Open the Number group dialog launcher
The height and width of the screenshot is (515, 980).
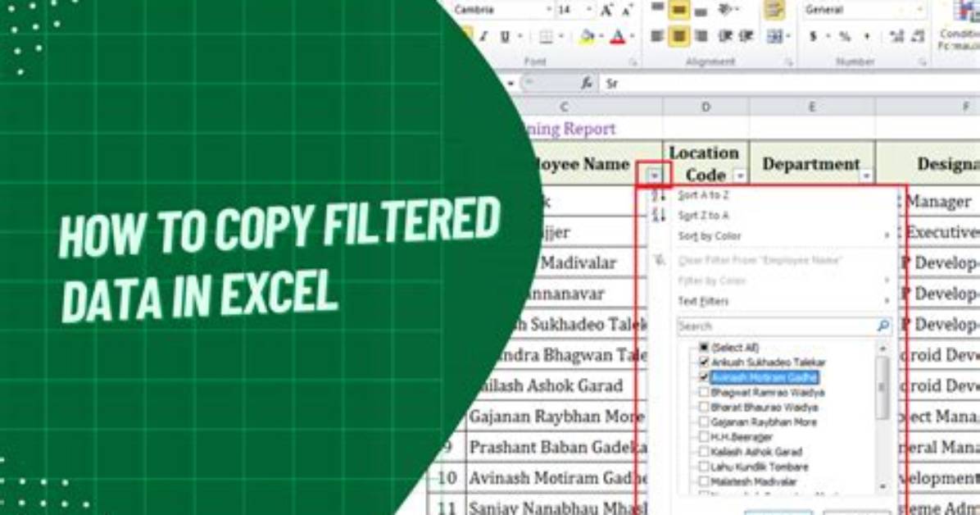point(923,62)
